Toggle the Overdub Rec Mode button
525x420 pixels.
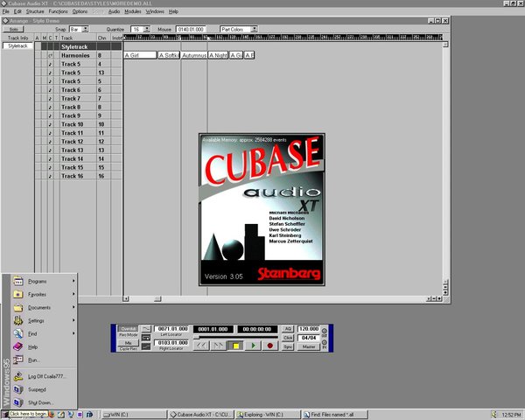click(x=128, y=329)
